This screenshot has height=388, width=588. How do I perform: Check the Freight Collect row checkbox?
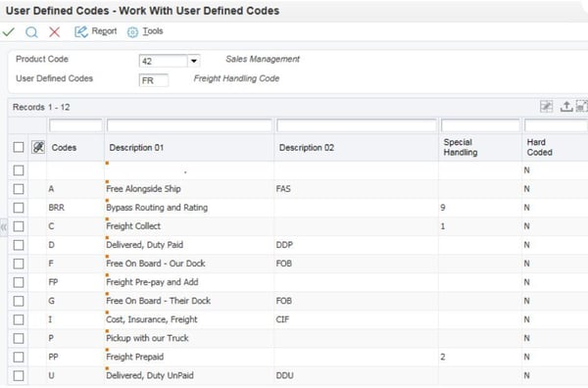19,226
